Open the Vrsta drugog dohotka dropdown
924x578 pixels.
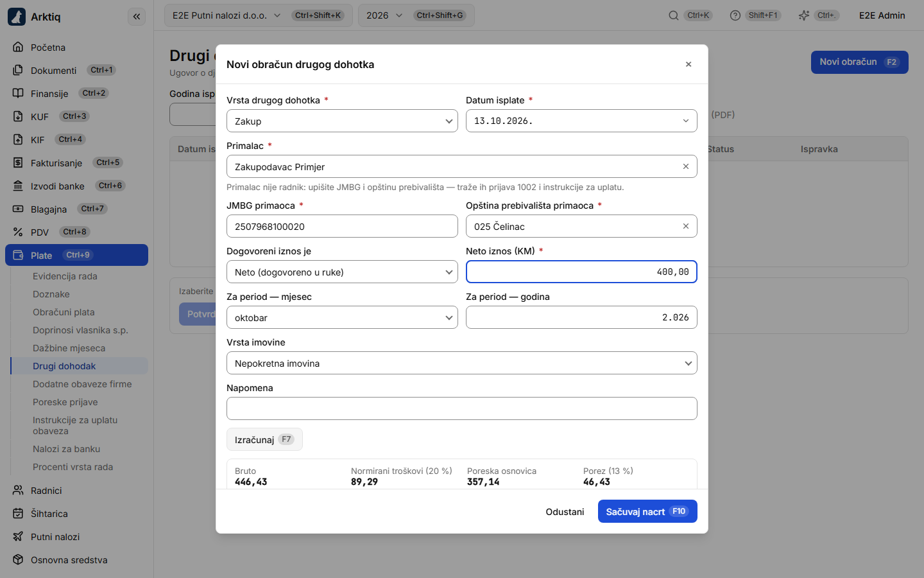tap(342, 121)
